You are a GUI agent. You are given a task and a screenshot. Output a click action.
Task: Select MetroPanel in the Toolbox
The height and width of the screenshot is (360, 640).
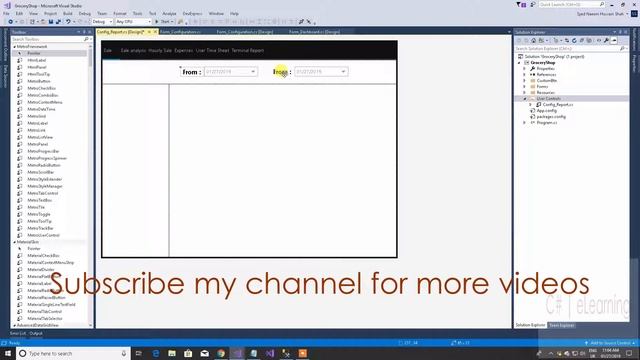38,144
